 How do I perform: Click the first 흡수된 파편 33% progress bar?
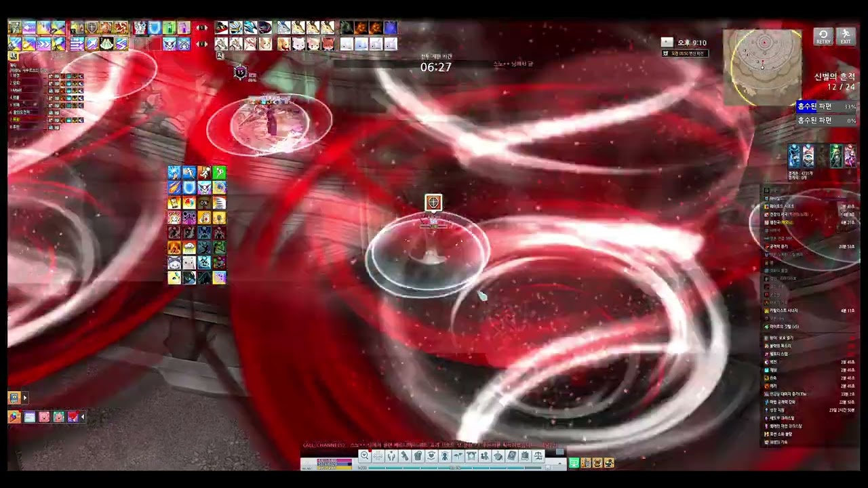coord(826,106)
